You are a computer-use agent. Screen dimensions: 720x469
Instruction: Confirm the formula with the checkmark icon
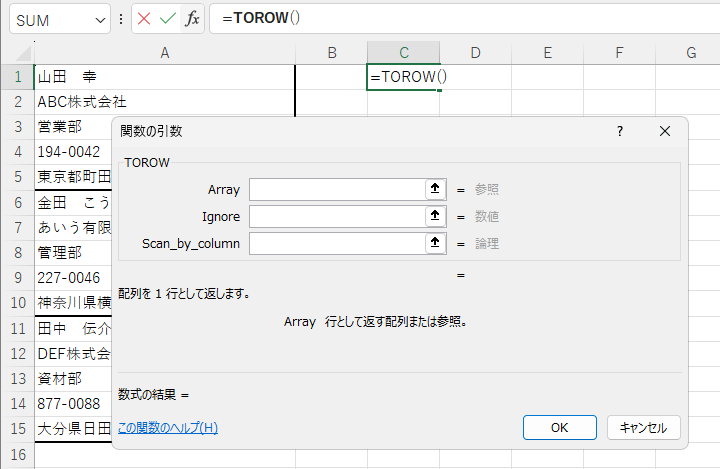point(168,19)
